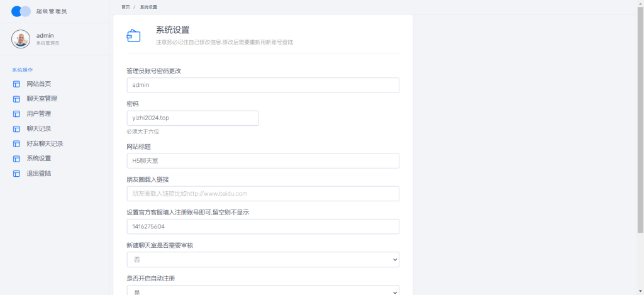Focus the 网站标题 text field
Image resolution: width=644 pixels, height=295 pixels.
pos(262,161)
